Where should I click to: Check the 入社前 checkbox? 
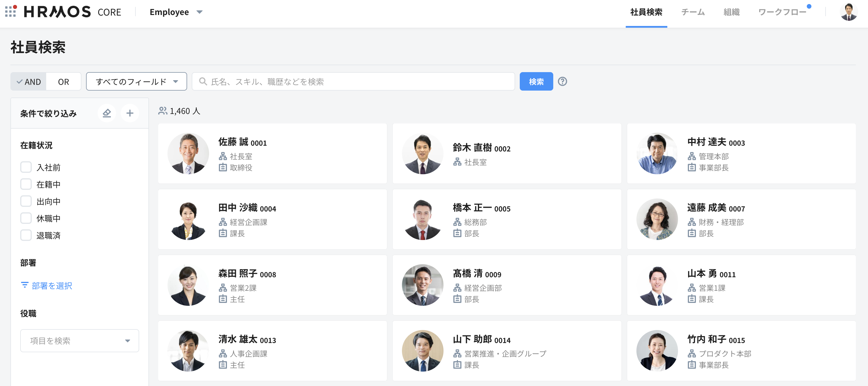[x=26, y=167]
